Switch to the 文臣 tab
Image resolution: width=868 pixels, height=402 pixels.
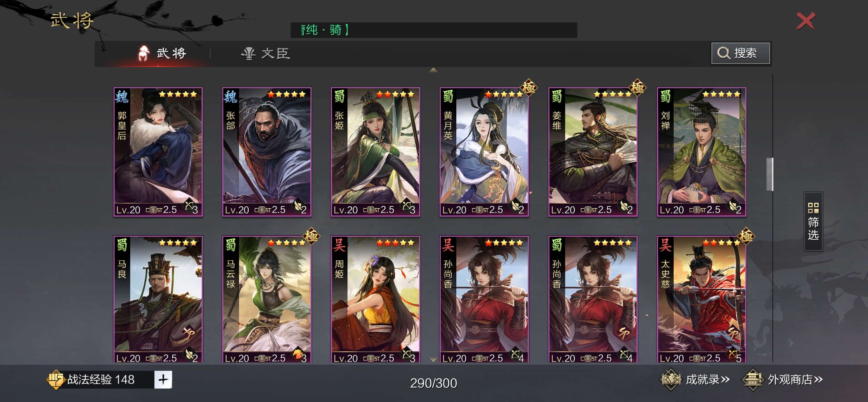pos(266,54)
